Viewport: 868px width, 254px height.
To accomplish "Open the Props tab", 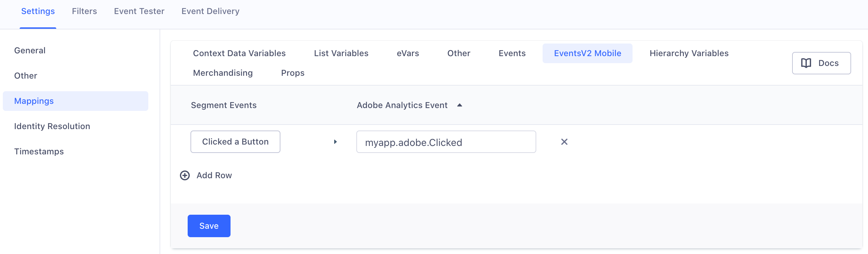I will [292, 73].
